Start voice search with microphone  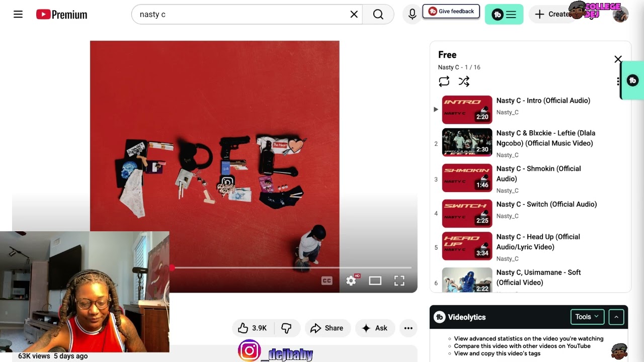[412, 15]
